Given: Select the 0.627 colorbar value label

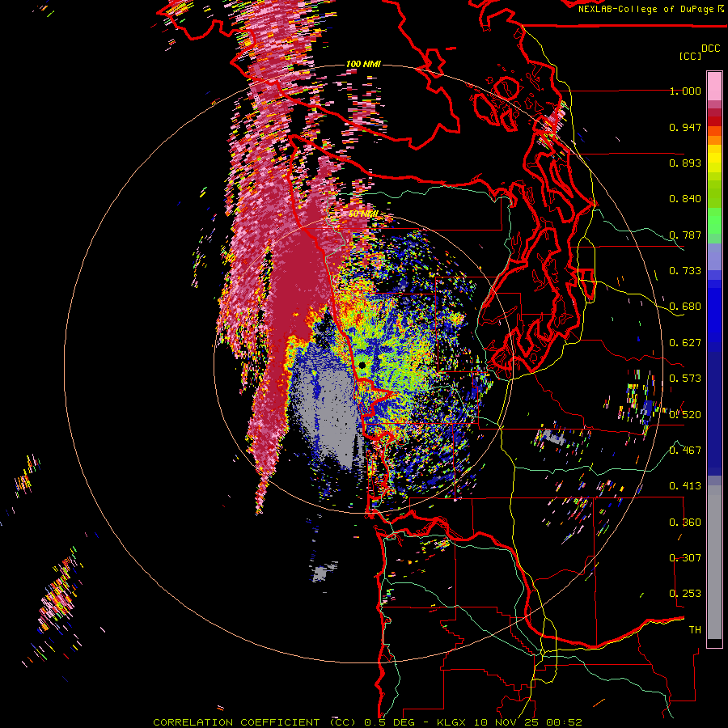Looking at the screenshot, I should click(685, 343).
